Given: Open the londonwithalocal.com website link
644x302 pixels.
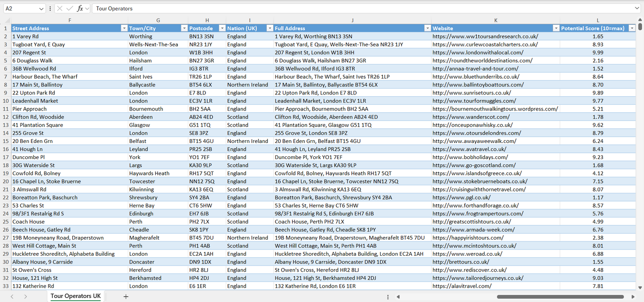Looking at the screenshot, I should (x=478, y=53).
